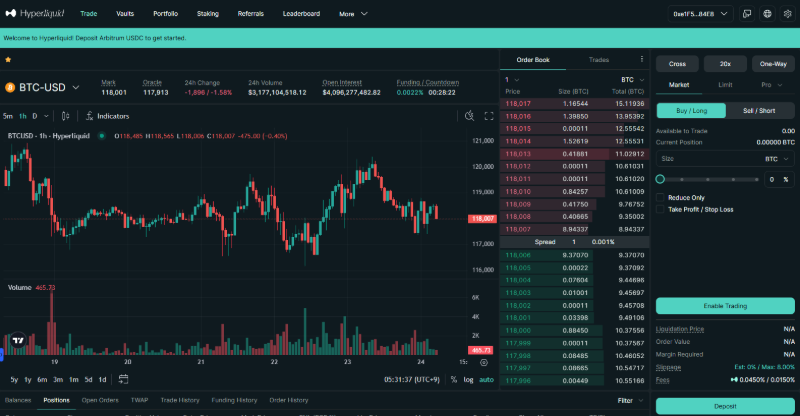Toggle auto scale on chart
The image size is (800, 416).
pyautogui.click(x=486, y=379)
